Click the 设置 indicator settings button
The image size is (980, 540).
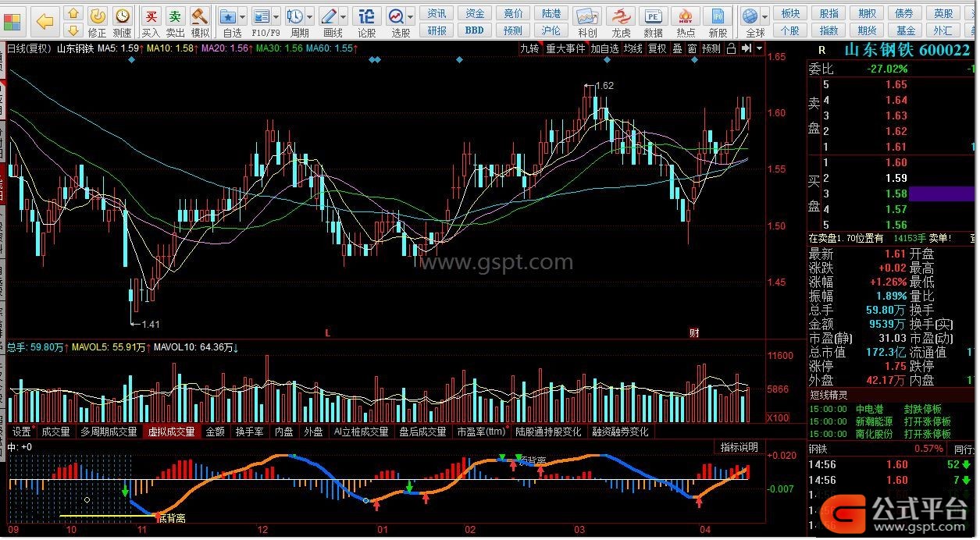tap(22, 432)
